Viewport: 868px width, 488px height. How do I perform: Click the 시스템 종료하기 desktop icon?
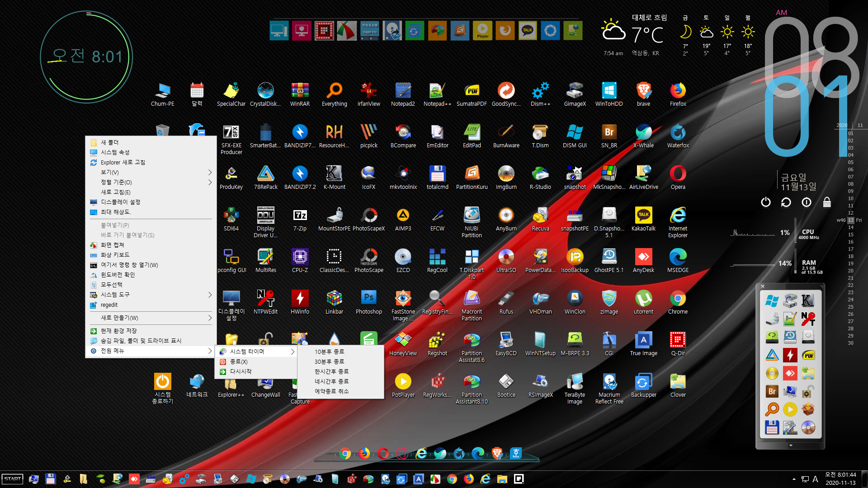pyautogui.click(x=162, y=389)
